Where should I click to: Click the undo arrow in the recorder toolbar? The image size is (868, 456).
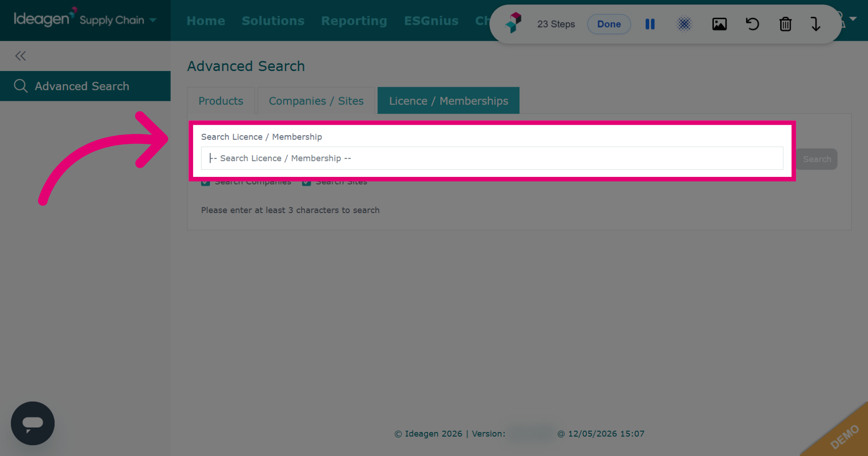pos(752,24)
